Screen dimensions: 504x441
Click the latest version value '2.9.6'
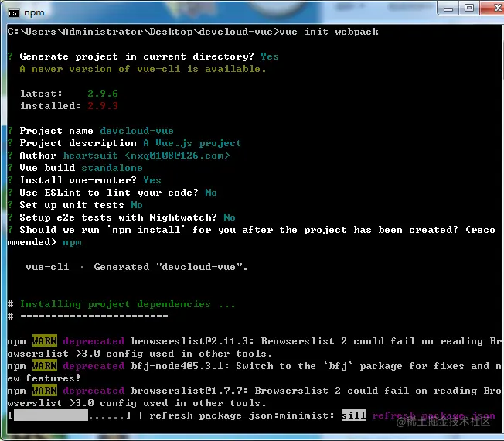[103, 94]
